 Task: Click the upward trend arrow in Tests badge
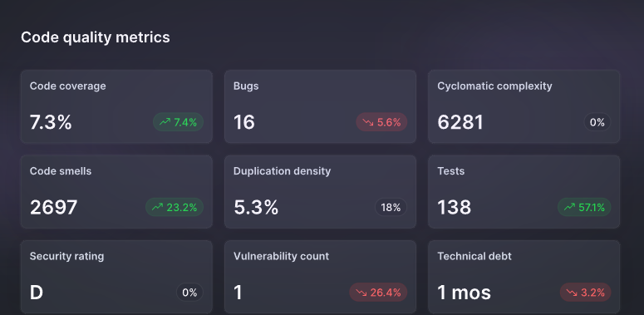pos(570,208)
